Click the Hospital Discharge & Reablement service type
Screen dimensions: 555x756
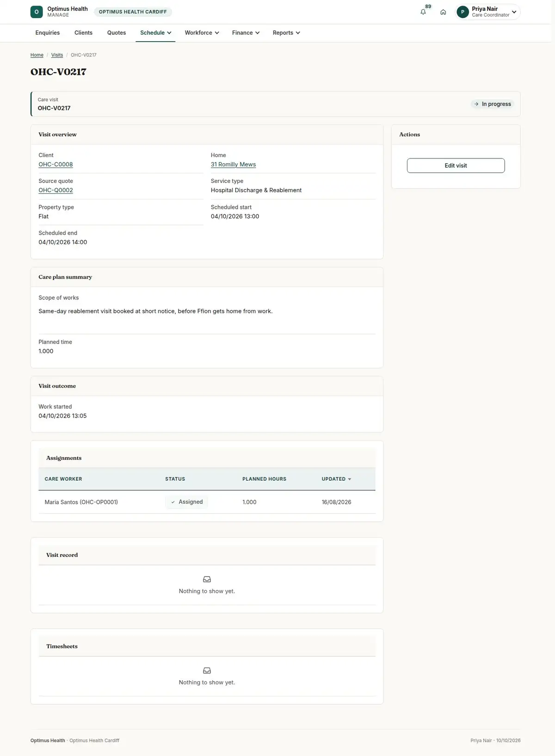click(x=256, y=190)
